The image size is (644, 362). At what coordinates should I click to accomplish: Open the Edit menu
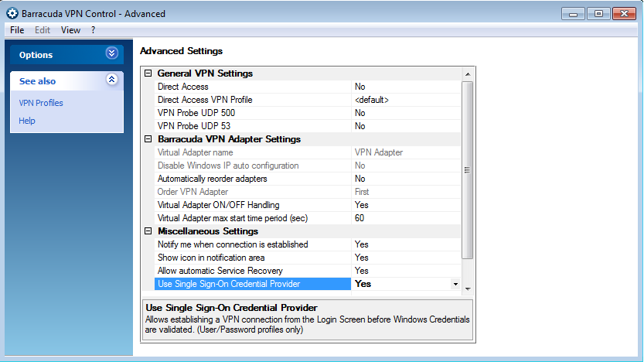pyautogui.click(x=43, y=30)
